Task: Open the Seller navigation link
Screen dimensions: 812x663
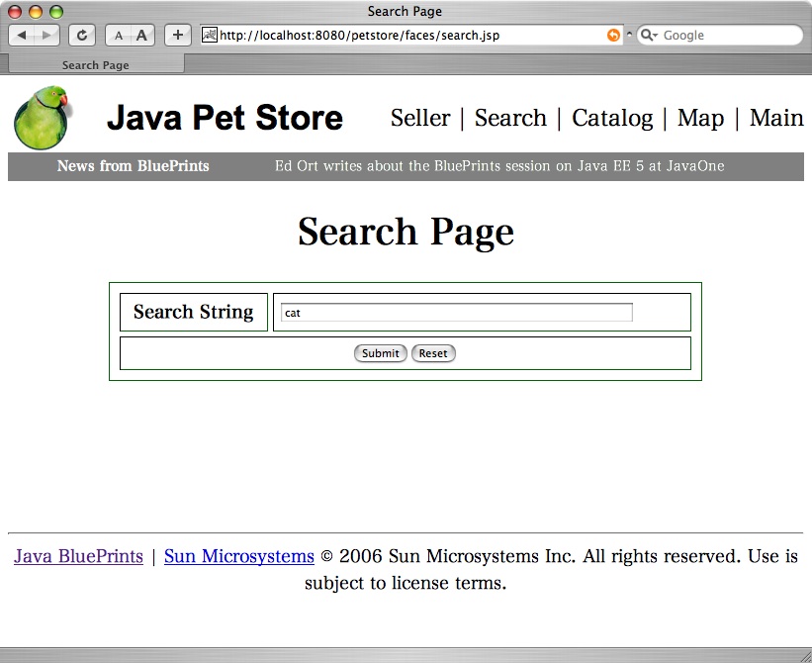Action: [420, 118]
